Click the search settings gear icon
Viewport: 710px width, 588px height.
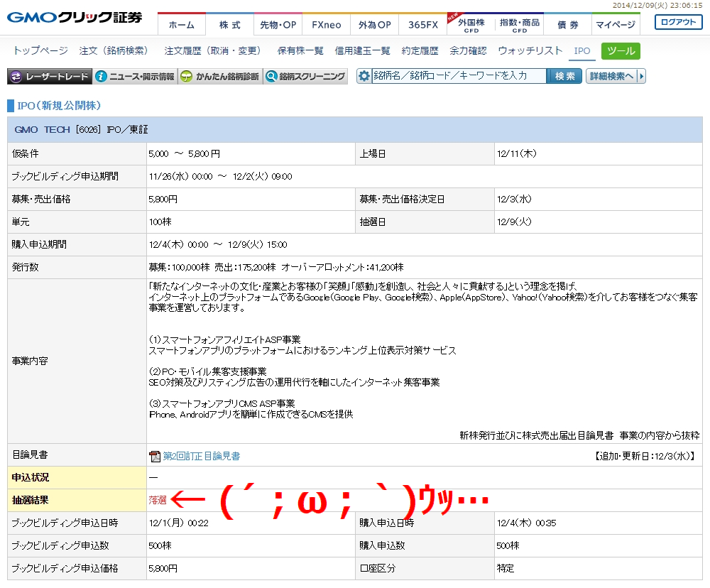pyautogui.click(x=364, y=77)
